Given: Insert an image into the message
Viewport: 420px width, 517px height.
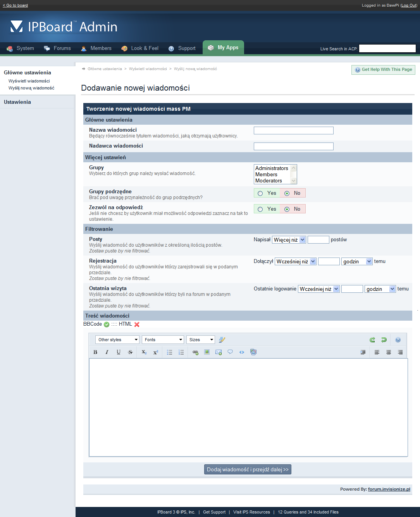Looking at the screenshot, I should click(207, 352).
